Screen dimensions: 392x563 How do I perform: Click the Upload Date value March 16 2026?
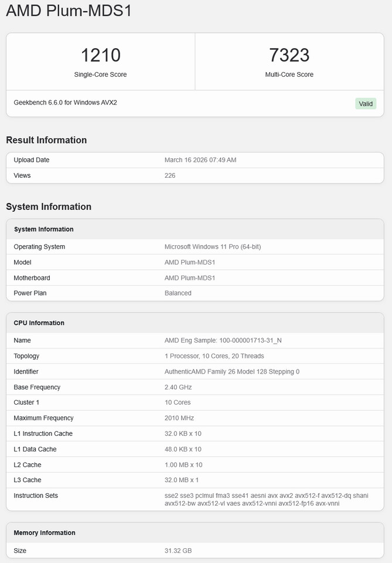(x=200, y=160)
